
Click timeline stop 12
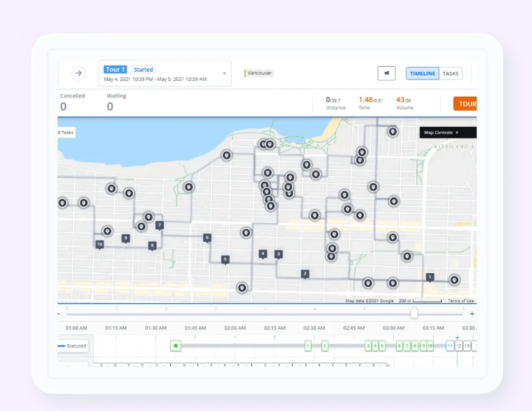point(459,346)
